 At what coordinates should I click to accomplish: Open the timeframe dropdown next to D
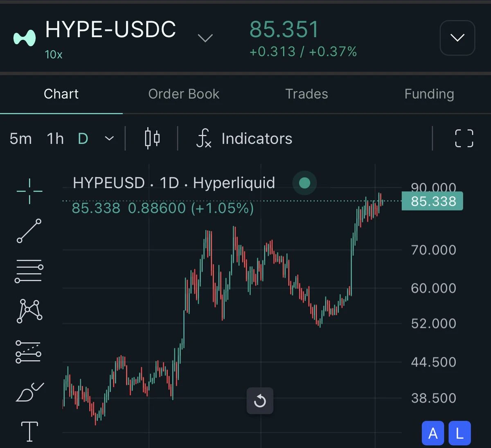pyautogui.click(x=109, y=138)
